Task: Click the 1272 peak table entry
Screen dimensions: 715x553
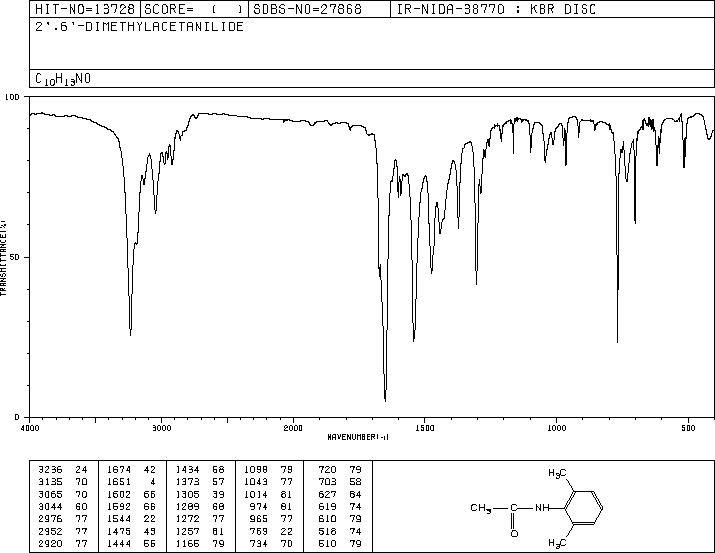Action: tap(200, 519)
